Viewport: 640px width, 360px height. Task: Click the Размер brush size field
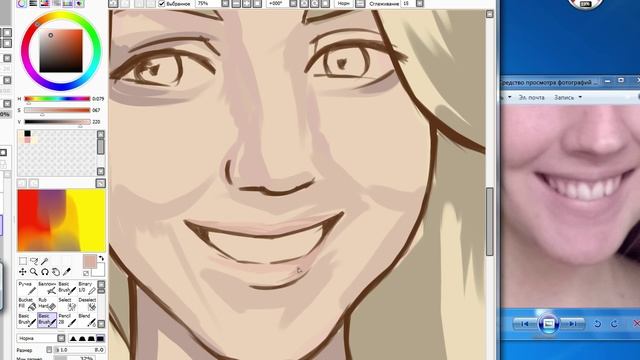80,350
